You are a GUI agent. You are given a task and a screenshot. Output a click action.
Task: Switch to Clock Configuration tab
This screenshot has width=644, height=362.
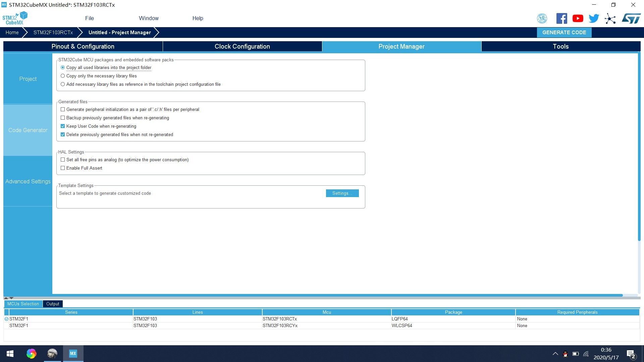point(242,47)
